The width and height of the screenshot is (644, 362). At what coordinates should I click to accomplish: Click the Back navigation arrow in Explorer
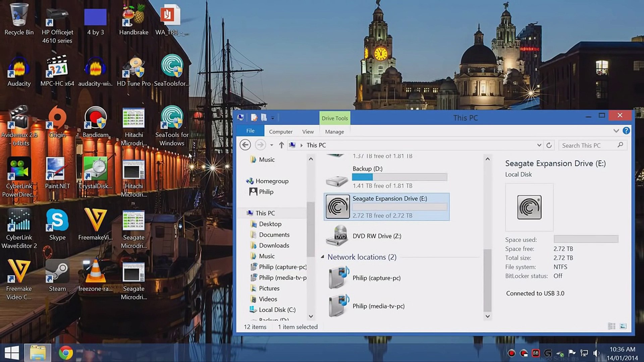[245, 145]
